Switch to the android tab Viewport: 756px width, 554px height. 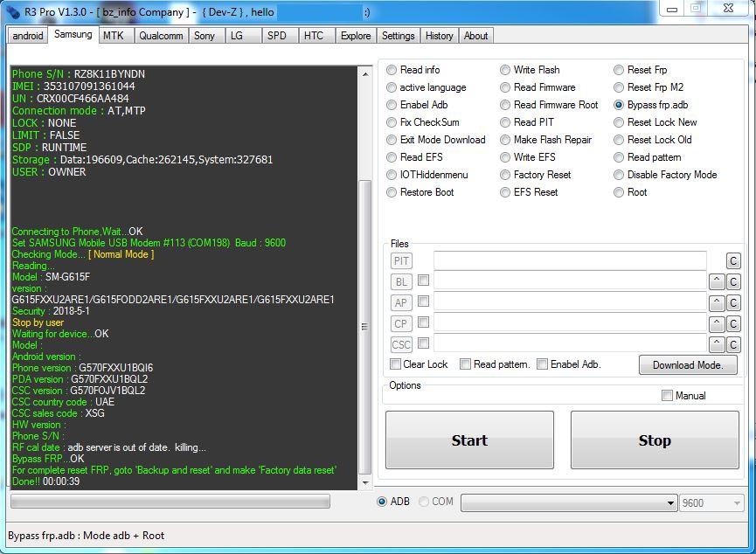coord(27,36)
